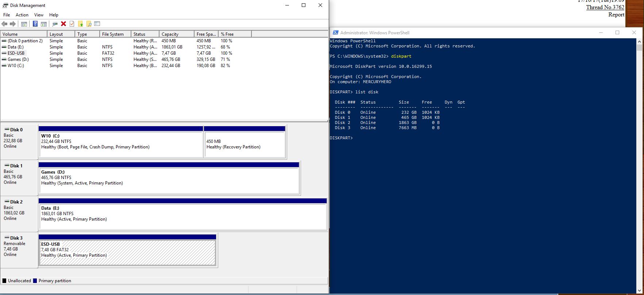Click the Disk 2 drive icon
644x295 pixels.
click(7, 202)
